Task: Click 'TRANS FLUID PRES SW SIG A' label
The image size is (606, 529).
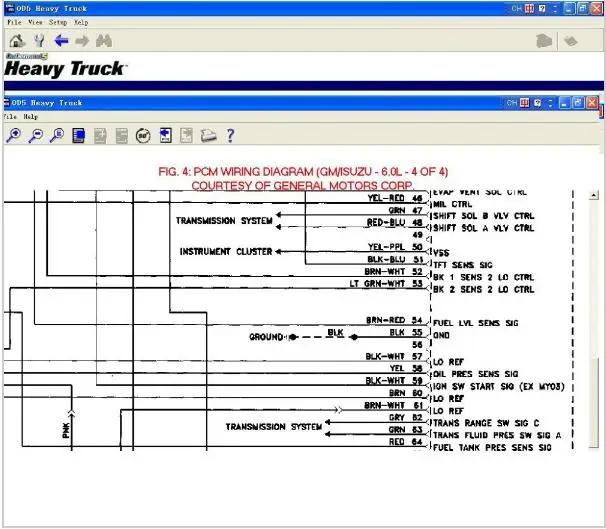Action: 497,435
